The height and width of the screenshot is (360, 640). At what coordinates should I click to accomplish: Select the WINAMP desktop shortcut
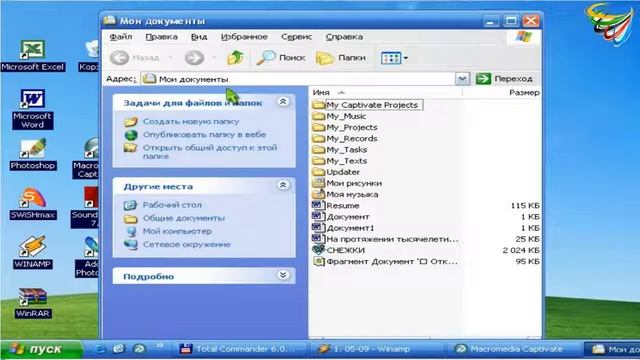pos(32,253)
